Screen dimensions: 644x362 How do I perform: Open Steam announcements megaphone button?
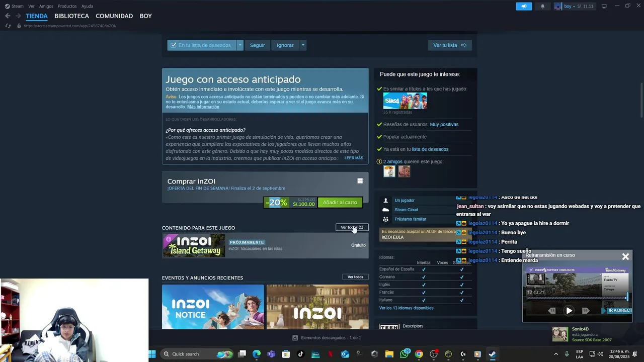(x=524, y=7)
